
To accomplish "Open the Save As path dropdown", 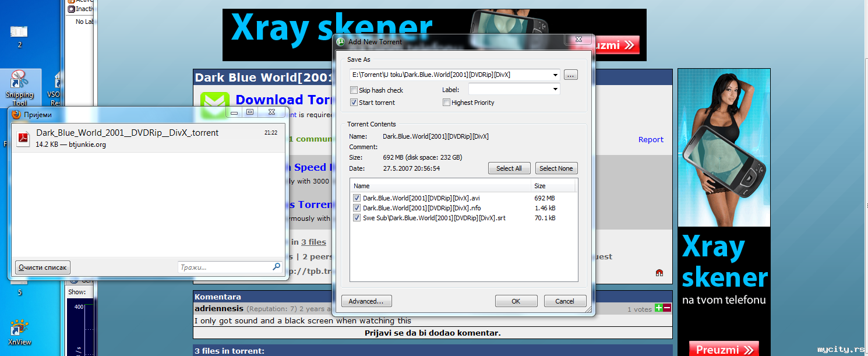I will [555, 75].
